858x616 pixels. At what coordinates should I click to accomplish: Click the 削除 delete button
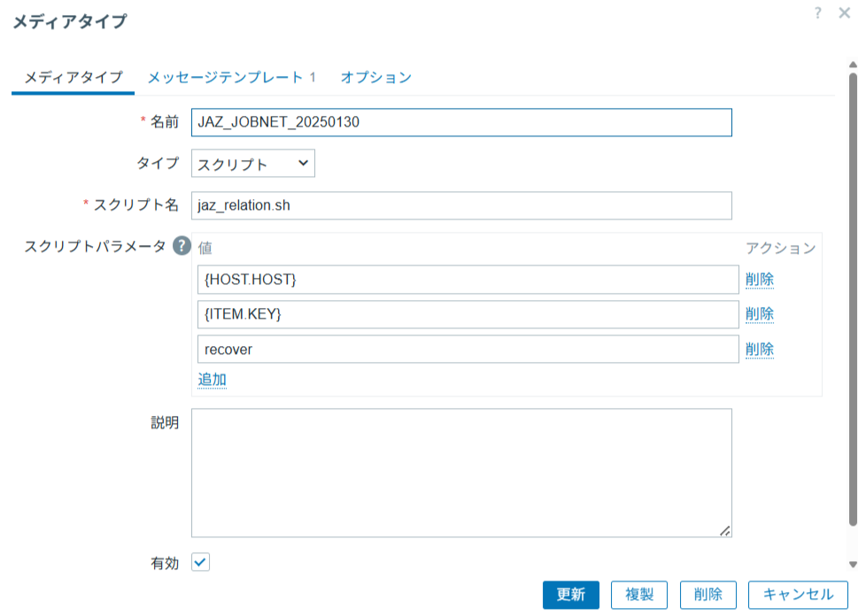tap(708, 595)
